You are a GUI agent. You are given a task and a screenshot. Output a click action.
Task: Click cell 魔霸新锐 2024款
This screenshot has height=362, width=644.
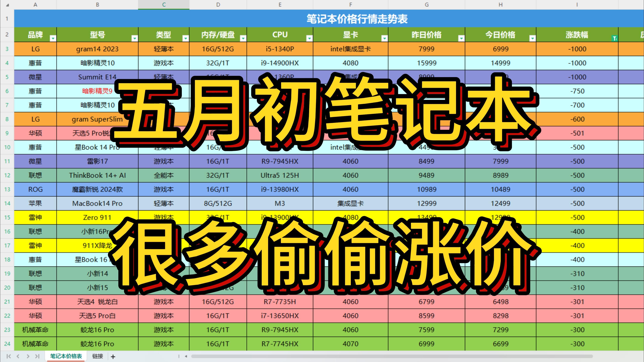97,189
